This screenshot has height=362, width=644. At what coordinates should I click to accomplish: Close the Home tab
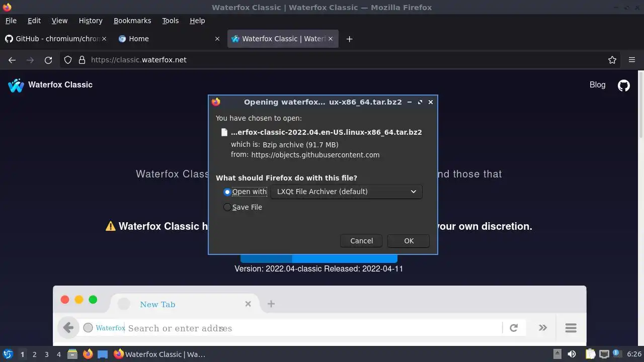[217, 39]
